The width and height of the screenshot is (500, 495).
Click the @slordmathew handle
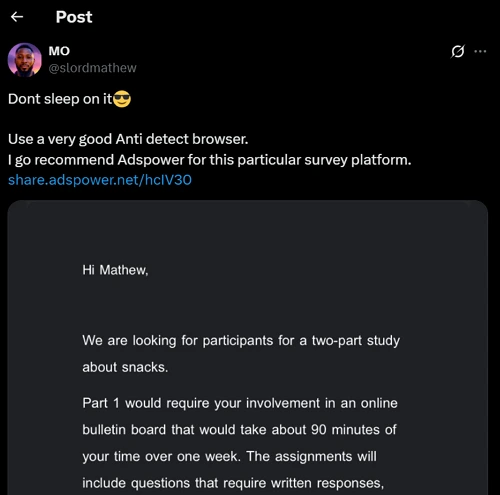(x=92, y=68)
